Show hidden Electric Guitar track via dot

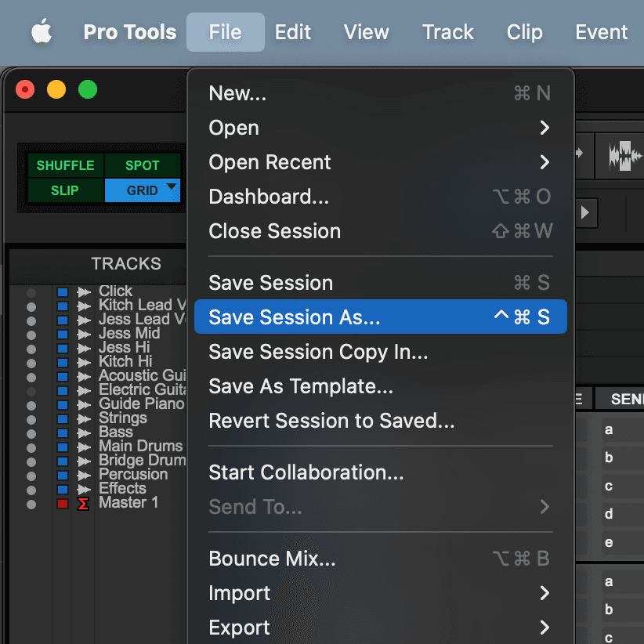pos(31,392)
